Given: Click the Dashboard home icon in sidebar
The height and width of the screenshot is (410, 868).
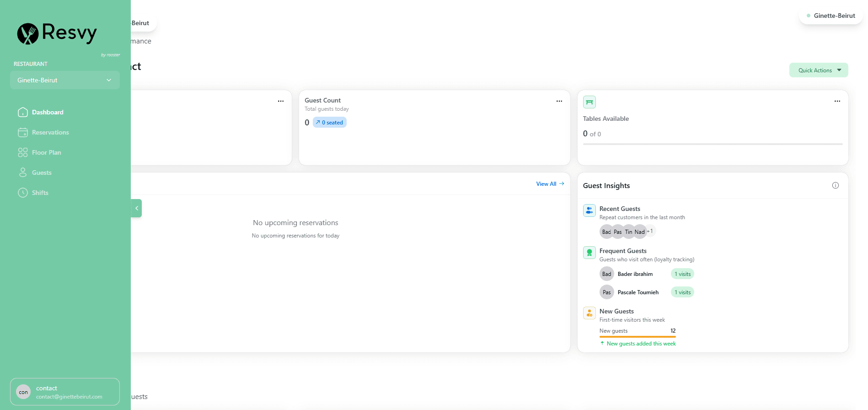Looking at the screenshot, I should [23, 112].
